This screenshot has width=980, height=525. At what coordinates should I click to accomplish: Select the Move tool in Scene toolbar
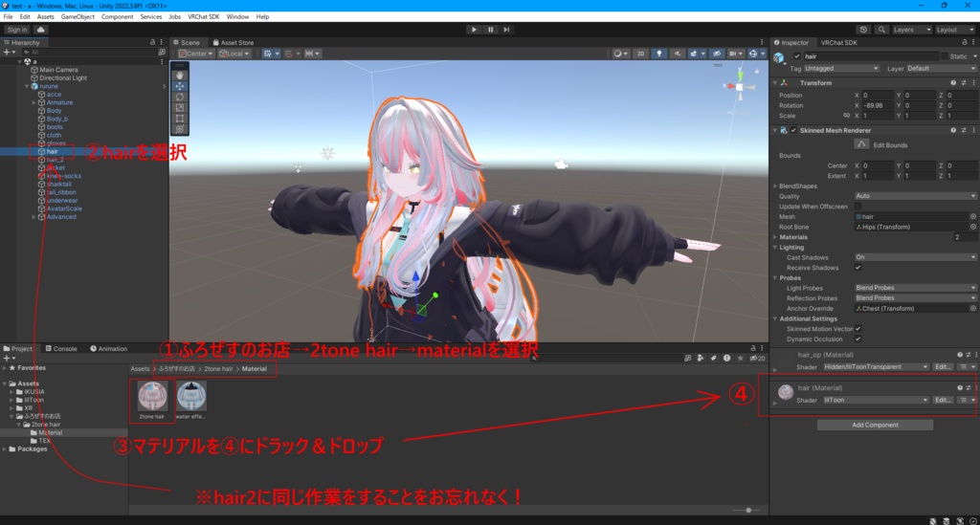pos(179,86)
